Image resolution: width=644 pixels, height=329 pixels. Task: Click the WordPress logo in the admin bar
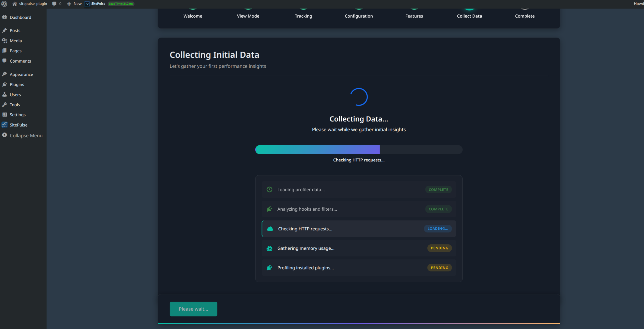[4, 4]
